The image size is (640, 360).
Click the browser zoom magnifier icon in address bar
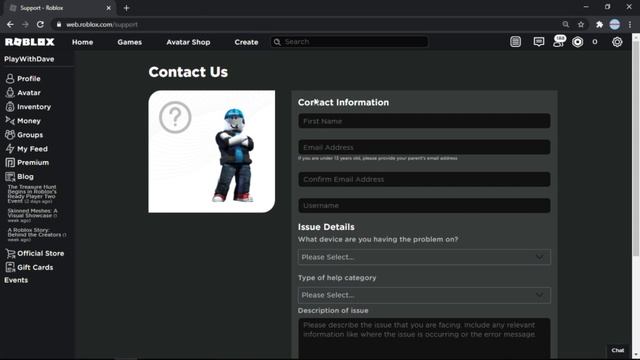pyautogui.click(x=566, y=24)
